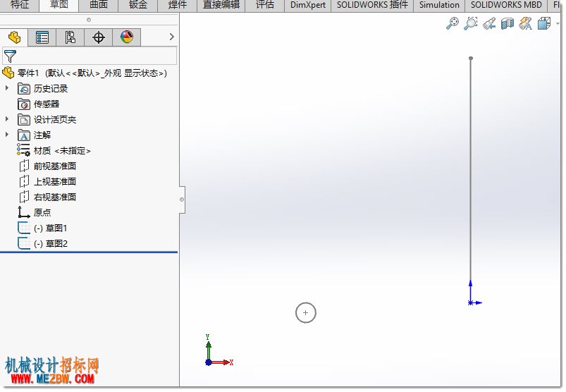Screen dimensions: 566x392
Task: Click the Zoom to Fit magnifier icon
Action: (x=453, y=23)
